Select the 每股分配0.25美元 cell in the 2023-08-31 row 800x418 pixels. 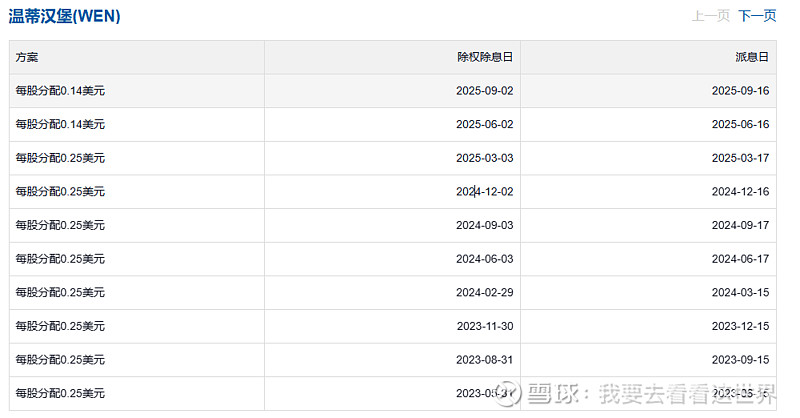60,360
